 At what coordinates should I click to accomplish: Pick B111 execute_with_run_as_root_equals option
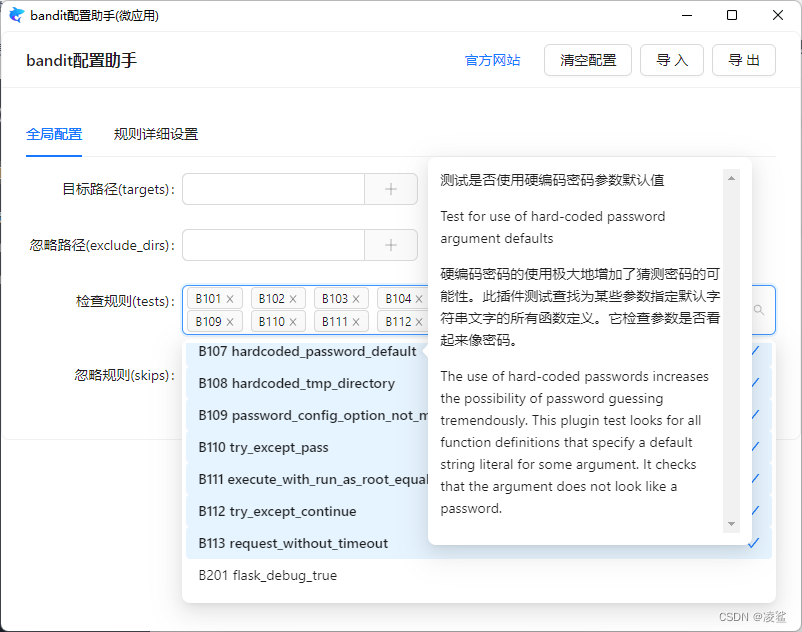click(314, 479)
